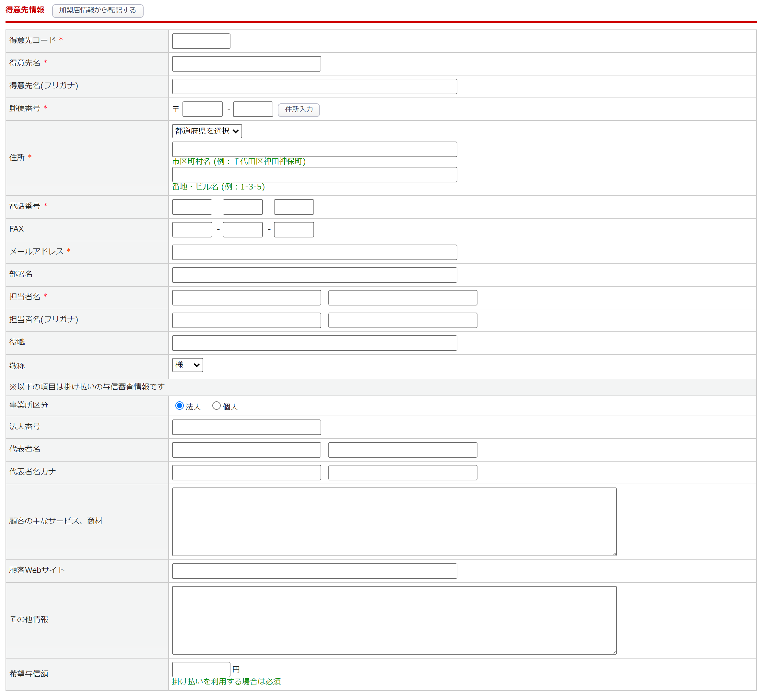Select the 法人 radio button
764x700 pixels.
tap(179, 406)
